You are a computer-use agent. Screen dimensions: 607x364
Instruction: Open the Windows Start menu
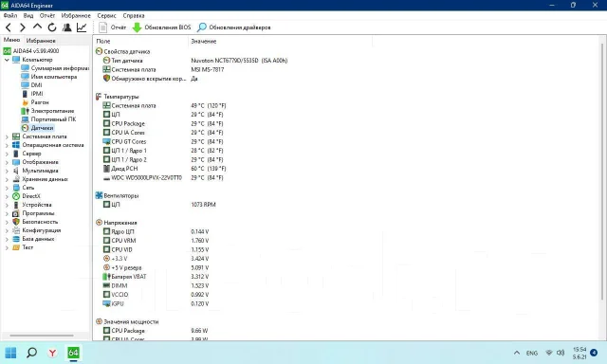[x=10, y=353]
